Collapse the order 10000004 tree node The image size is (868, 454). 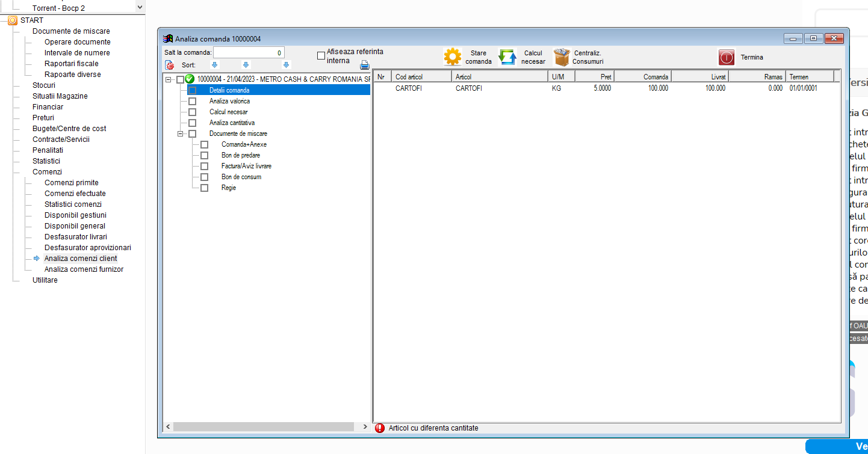coord(168,79)
